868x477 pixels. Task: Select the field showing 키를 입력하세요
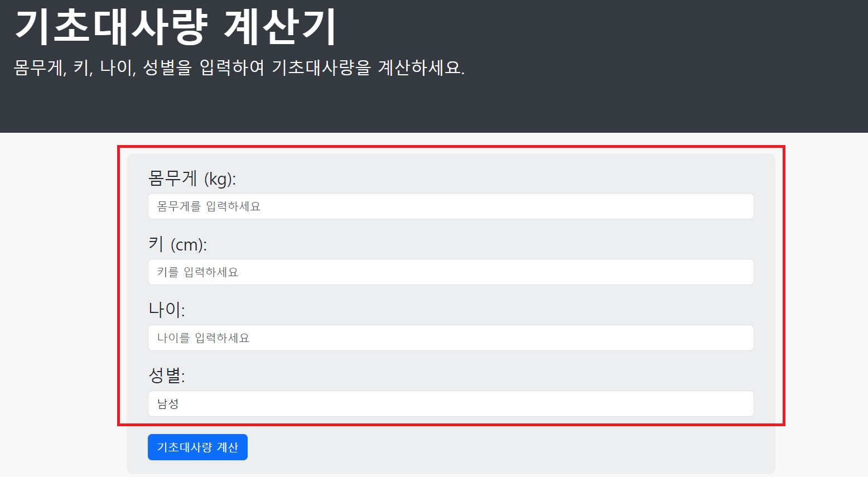450,272
